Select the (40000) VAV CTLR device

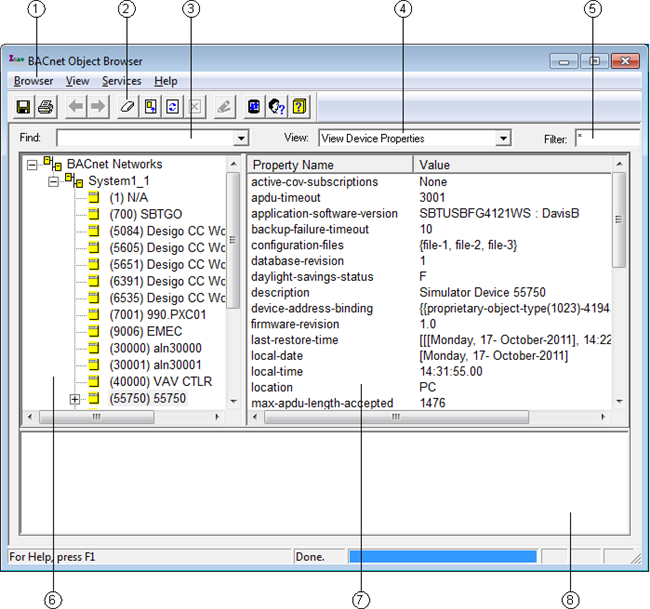point(160,381)
